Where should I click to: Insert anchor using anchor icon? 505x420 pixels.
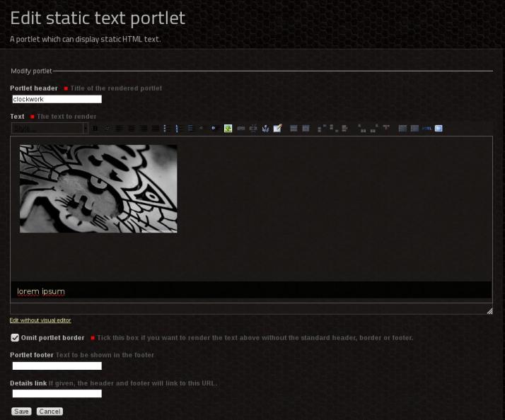265,129
